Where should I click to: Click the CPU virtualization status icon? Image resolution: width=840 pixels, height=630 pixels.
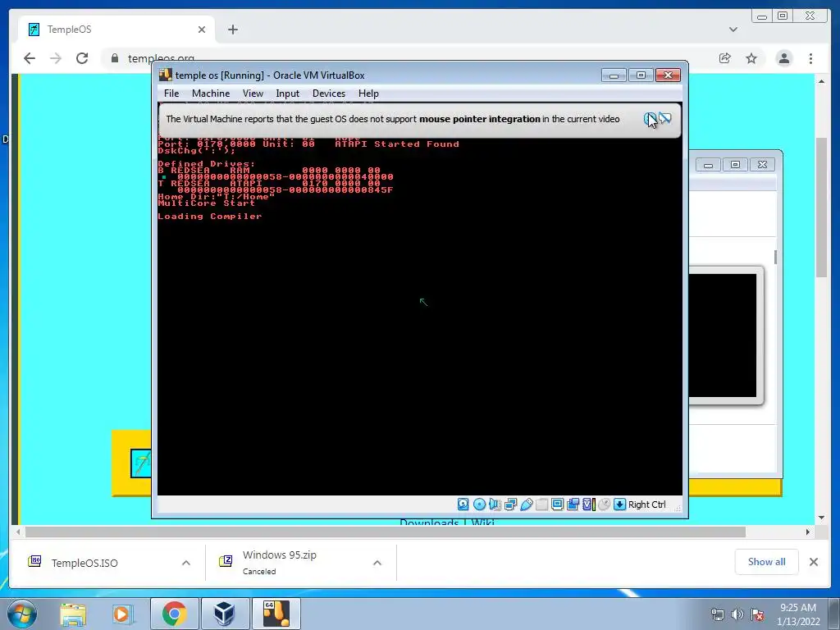click(589, 504)
